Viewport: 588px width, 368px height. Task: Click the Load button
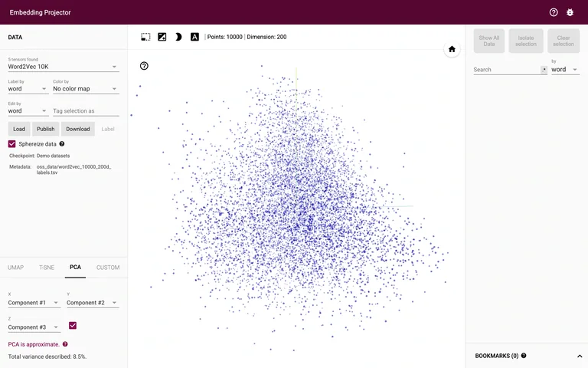(19, 129)
